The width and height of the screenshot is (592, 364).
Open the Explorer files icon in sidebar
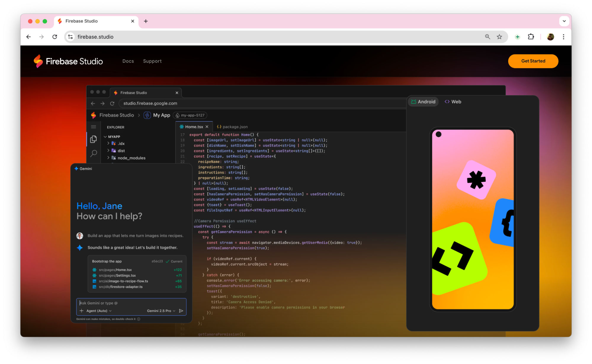94,139
